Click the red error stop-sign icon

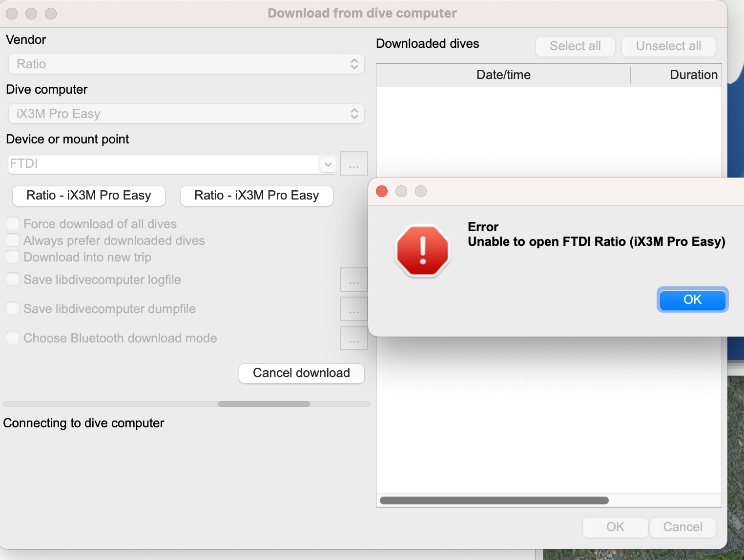coord(423,251)
